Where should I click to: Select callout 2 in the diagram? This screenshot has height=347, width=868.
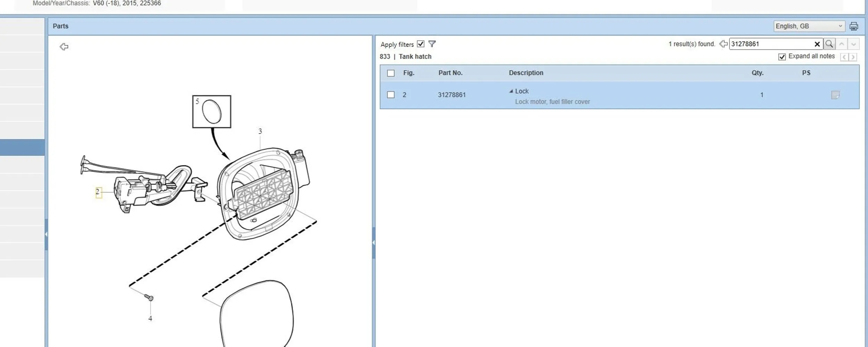tap(99, 192)
